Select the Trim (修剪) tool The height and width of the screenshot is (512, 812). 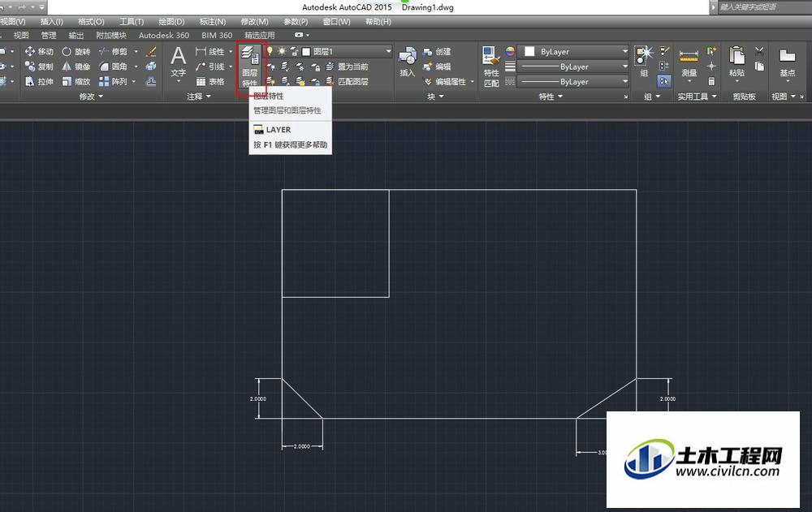coord(113,51)
